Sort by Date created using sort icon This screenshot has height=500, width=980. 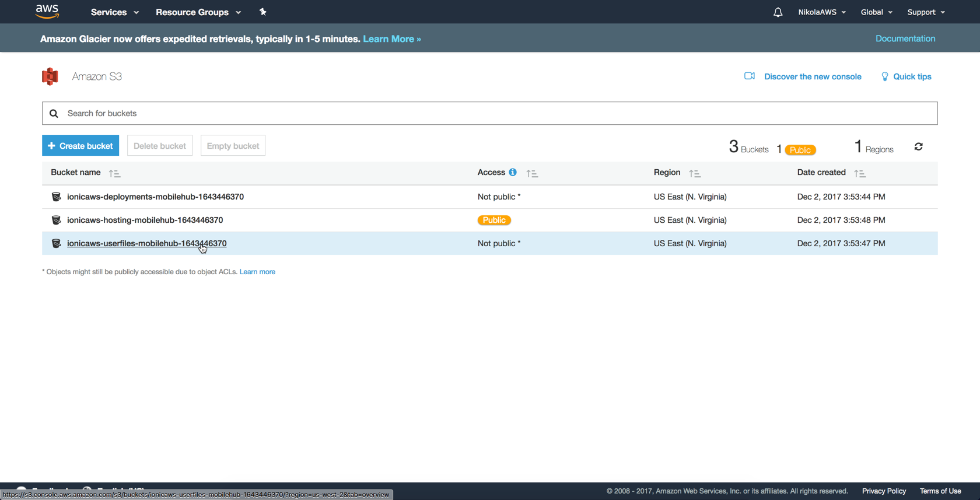(x=860, y=173)
